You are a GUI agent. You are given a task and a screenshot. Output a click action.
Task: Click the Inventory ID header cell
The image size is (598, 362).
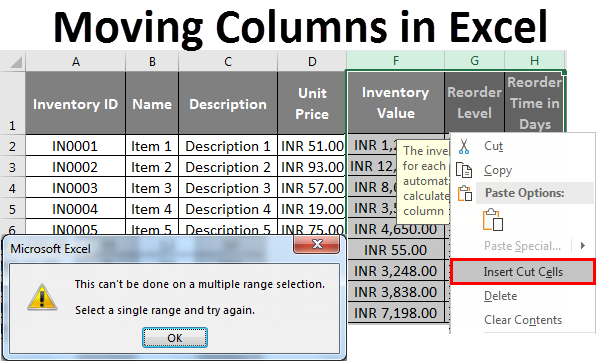tap(76, 103)
